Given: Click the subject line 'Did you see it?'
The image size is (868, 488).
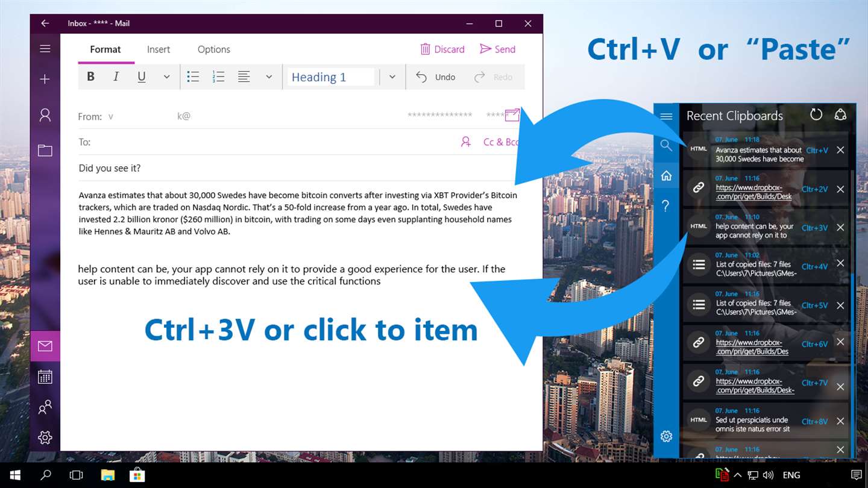Looking at the screenshot, I should [x=110, y=168].
